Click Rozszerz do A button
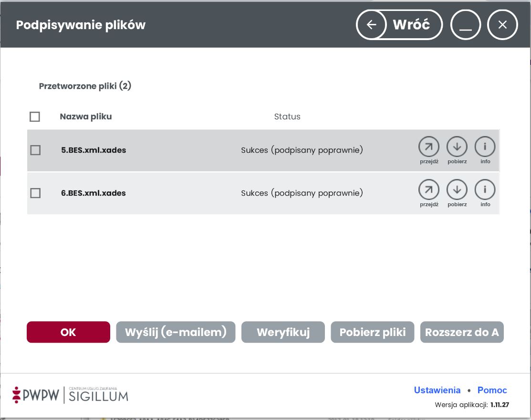 tap(461, 332)
